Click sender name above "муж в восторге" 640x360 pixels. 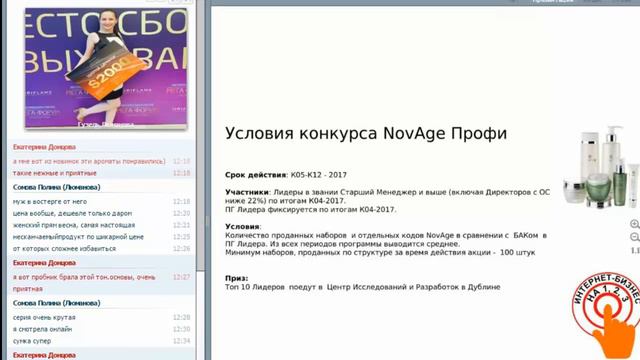pyautogui.click(x=56, y=187)
